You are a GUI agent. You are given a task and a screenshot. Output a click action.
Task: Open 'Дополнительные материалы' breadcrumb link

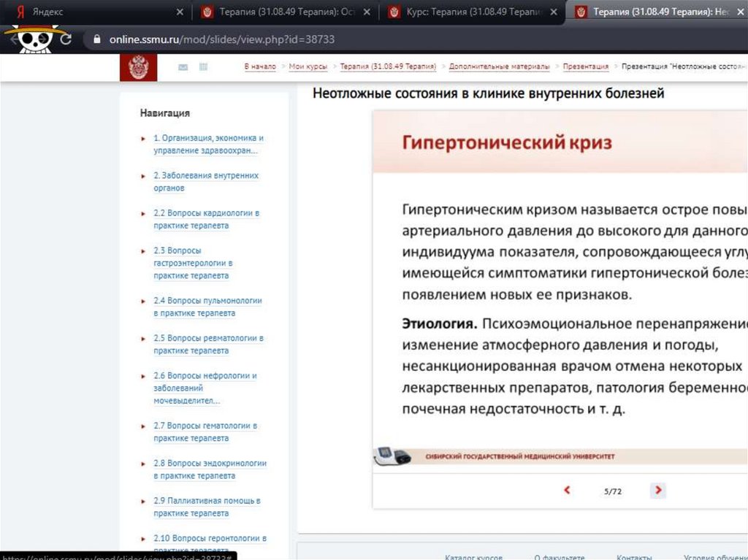499,66
